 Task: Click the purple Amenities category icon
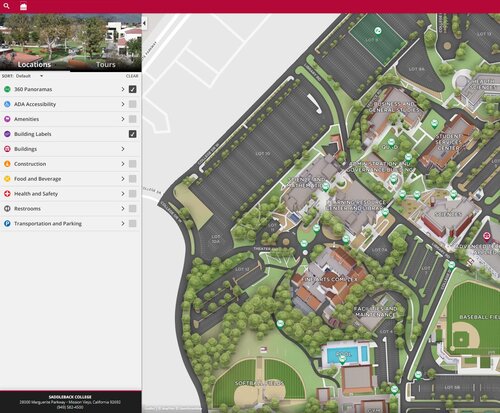pos(7,119)
